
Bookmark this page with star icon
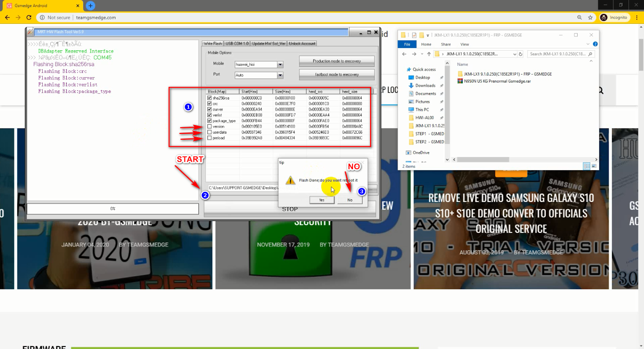tap(590, 17)
